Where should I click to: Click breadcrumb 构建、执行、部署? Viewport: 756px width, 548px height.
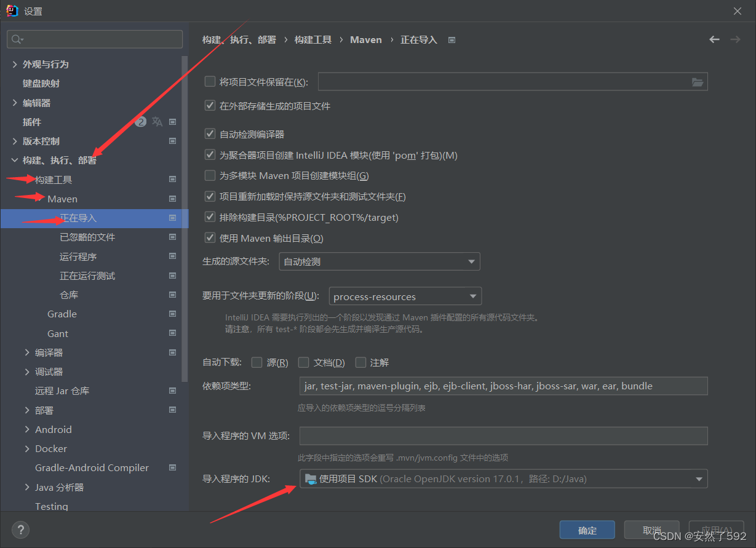click(239, 39)
